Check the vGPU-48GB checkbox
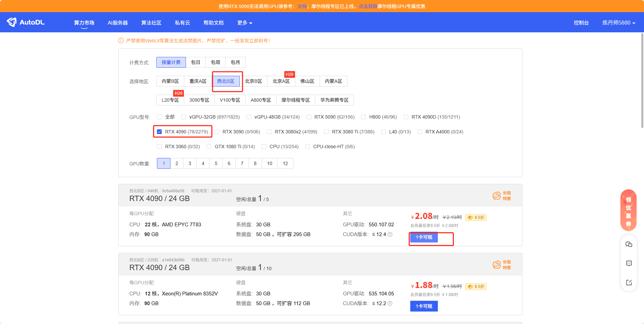The height and width of the screenshot is (324, 644). point(249,117)
